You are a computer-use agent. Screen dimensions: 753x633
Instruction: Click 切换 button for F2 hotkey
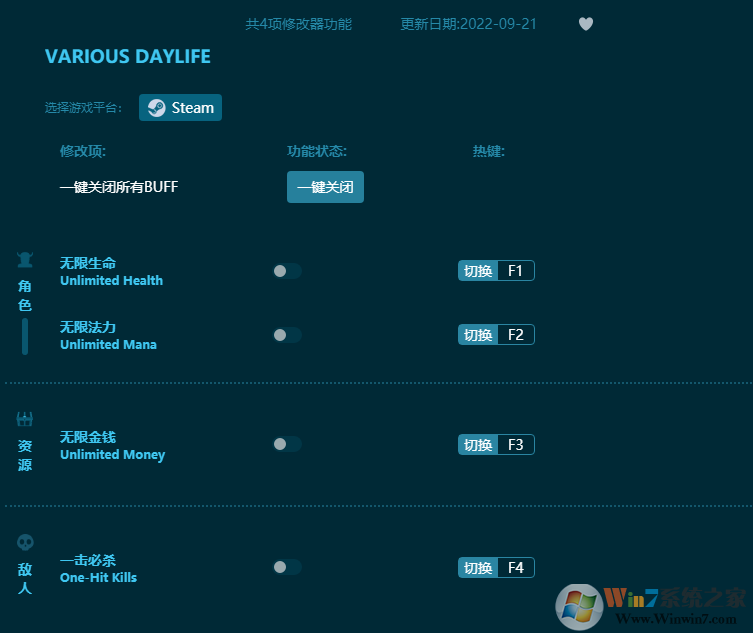[478, 335]
